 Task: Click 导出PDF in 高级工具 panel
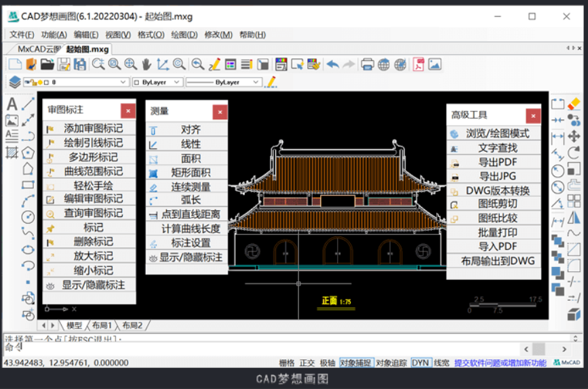click(494, 162)
